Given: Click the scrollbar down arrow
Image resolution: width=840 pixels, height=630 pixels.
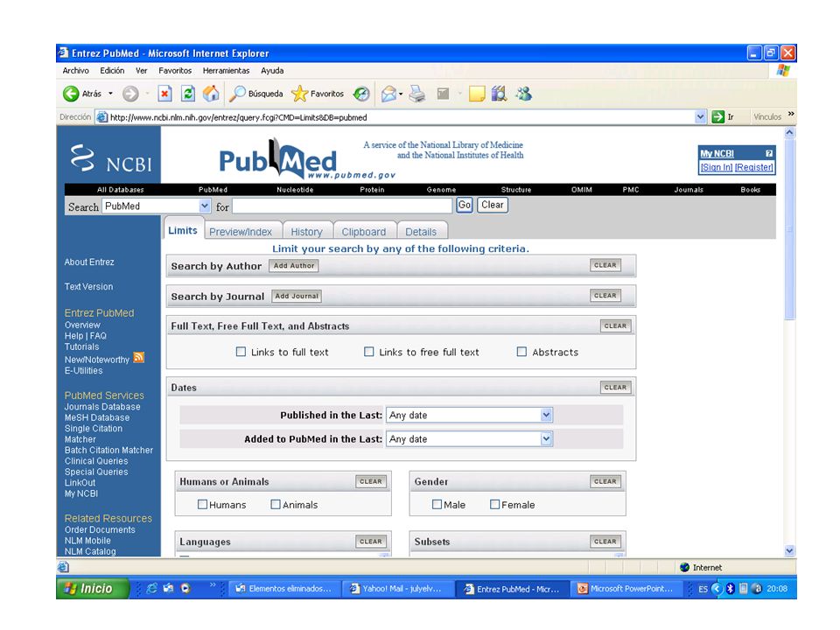Looking at the screenshot, I should 789,550.
